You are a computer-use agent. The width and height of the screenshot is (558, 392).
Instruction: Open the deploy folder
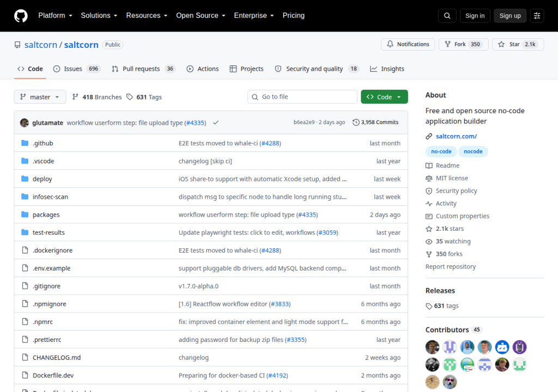43,179
